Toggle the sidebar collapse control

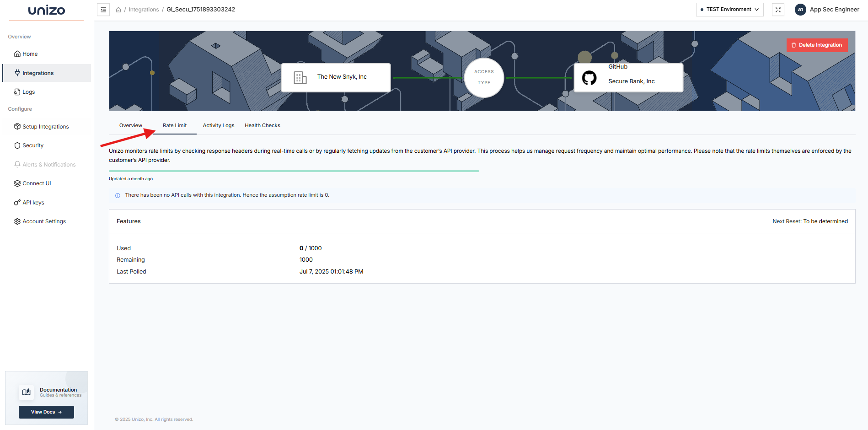(103, 9)
